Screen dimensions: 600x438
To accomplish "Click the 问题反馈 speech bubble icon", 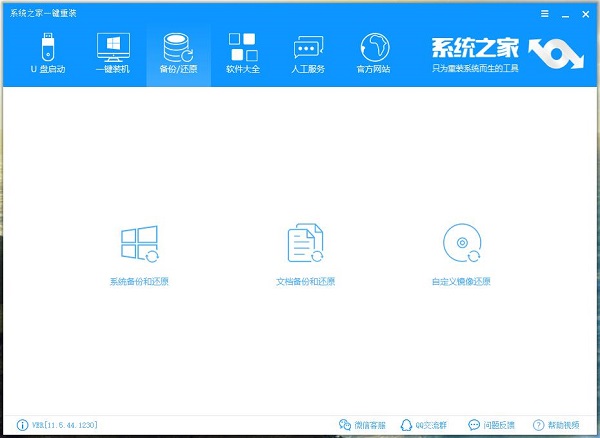I will (x=474, y=425).
